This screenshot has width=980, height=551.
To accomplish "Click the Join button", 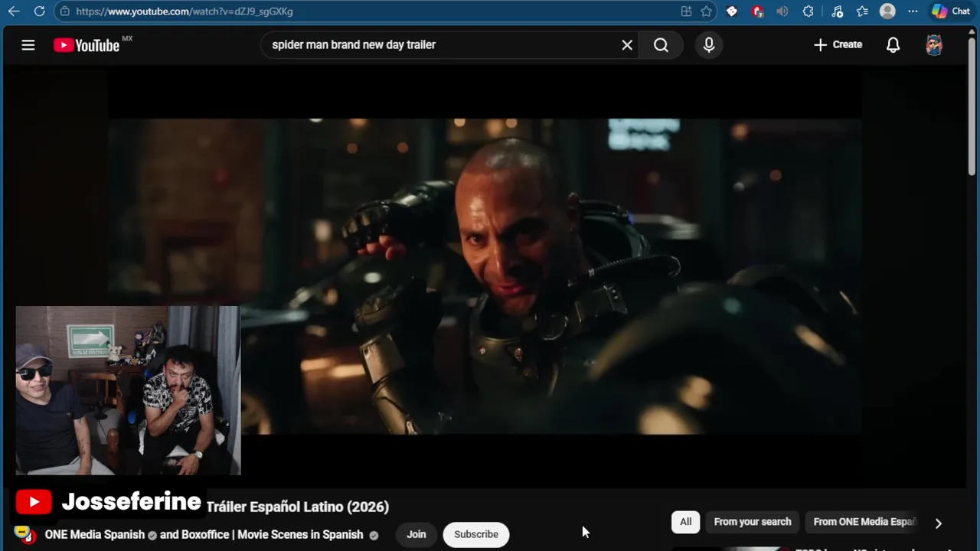I will coord(416,534).
